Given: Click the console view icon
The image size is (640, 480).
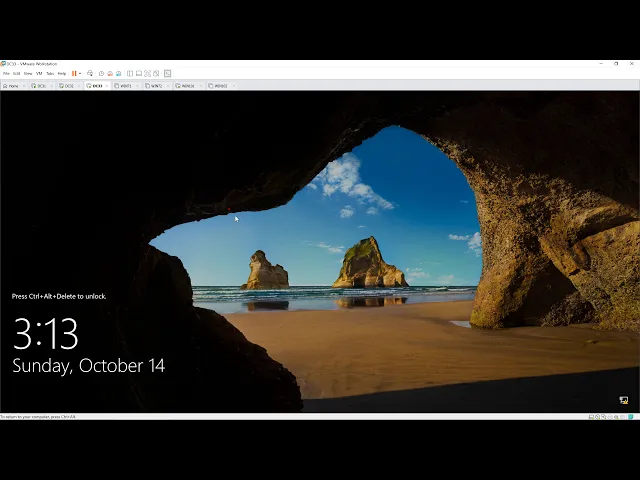Looking at the screenshot, I should 167,73.
